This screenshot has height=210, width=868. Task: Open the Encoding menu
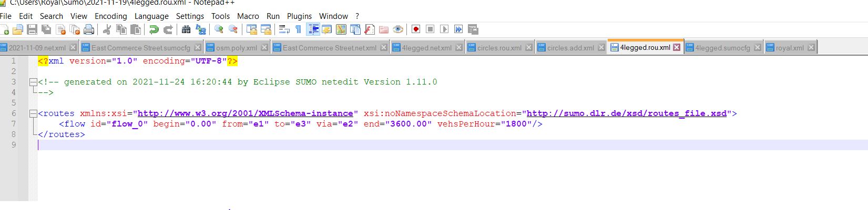111,16
